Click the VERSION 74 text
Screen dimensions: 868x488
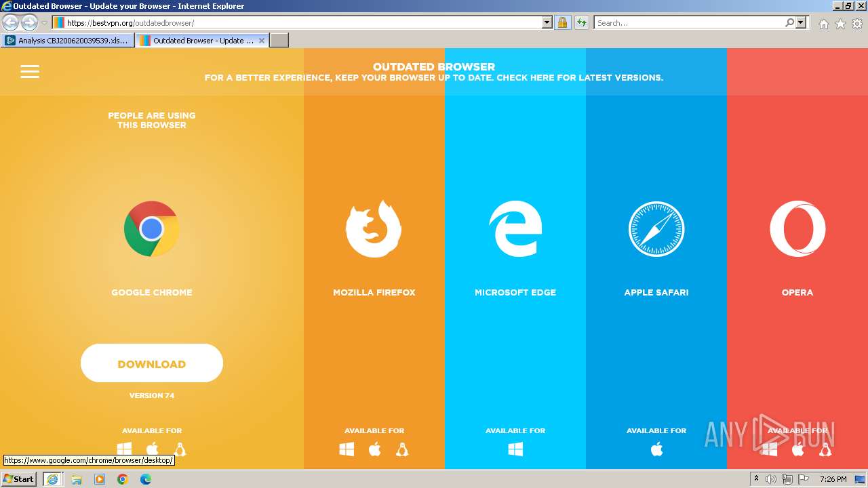(x=152, y=395)
